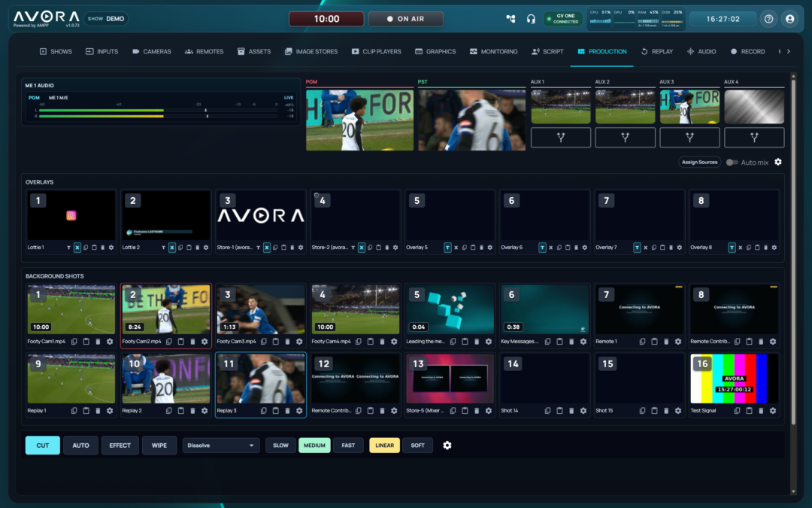The height and width of the screenshot is (508, 812).
Task: Switch to the SHOWS tab
Action: tap(56, 51)
